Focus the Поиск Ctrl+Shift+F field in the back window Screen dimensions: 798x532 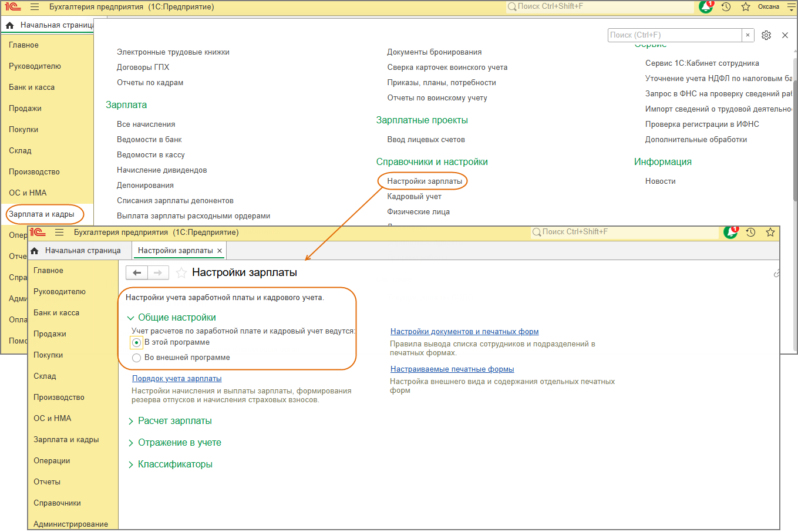pyautogui.click(x=600, y=7)
